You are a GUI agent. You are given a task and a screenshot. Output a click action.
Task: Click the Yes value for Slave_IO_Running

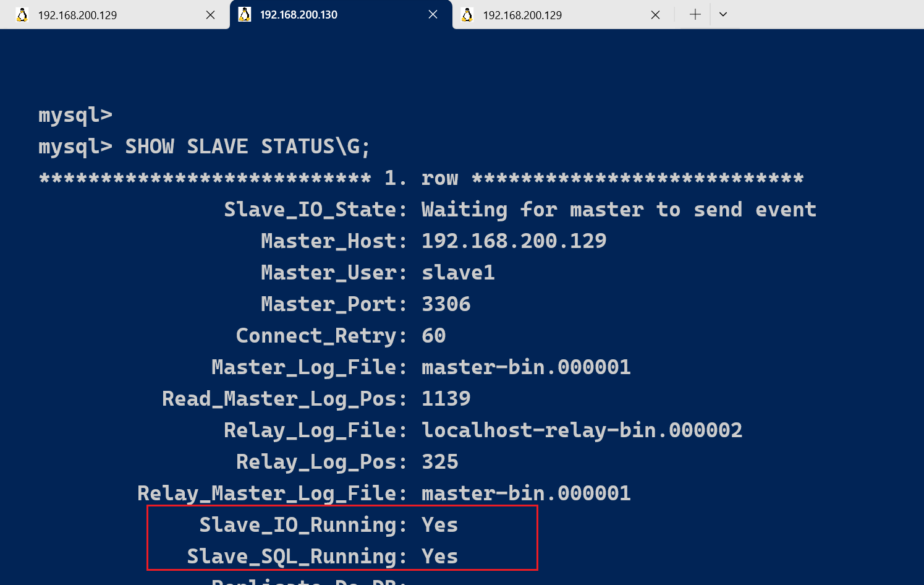click(440, 525)
